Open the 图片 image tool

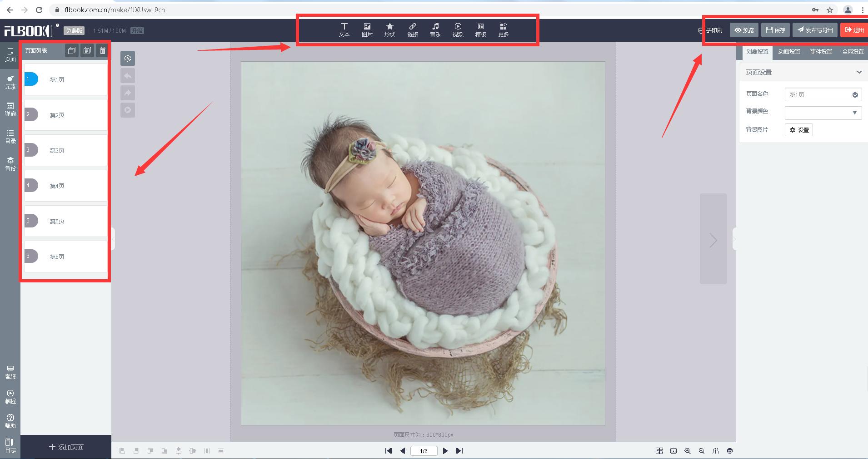(367, 30)
